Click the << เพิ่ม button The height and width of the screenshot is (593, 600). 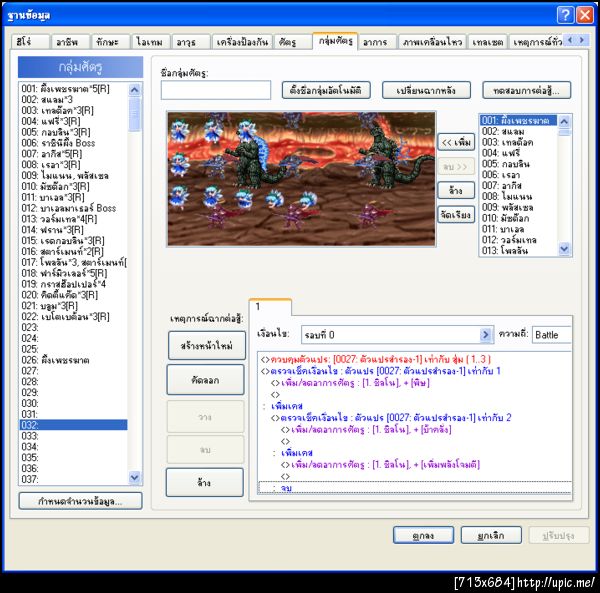[x=456, y=142]
